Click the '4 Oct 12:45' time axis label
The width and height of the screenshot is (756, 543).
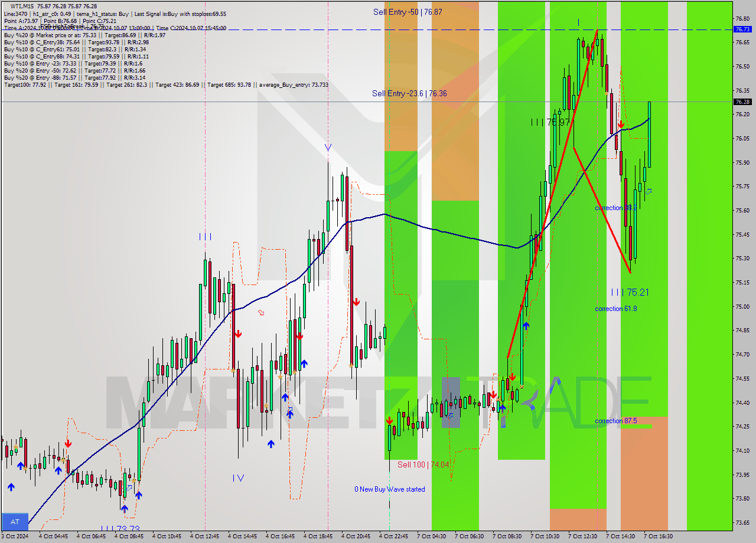click(204, 537)
